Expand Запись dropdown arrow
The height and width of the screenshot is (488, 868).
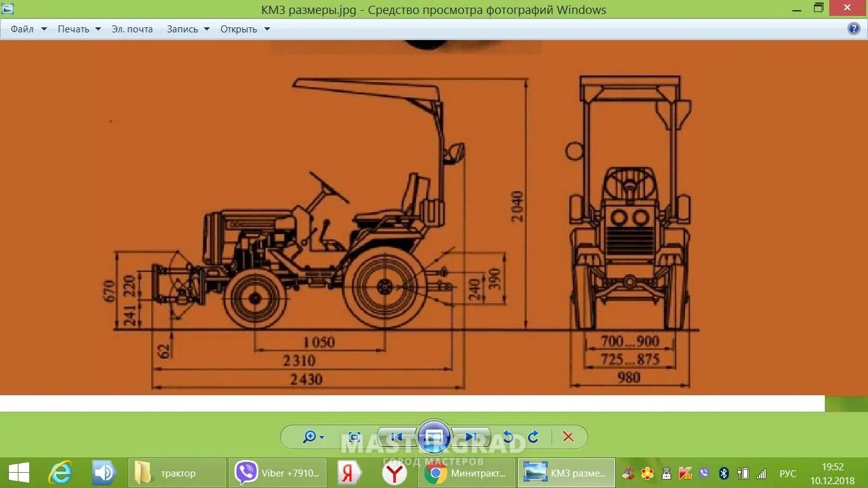[x=207, y=29]
